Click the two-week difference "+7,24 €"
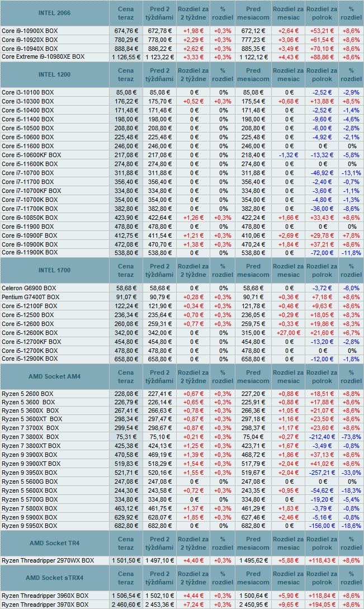This screenshot has height=609, width=364. (x=193, y=605)
